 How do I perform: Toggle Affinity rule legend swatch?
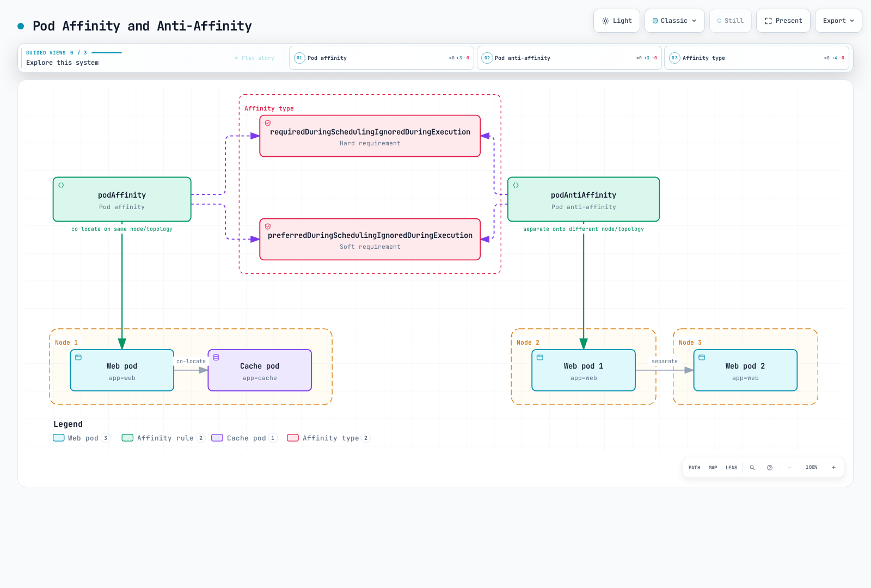click(x=128, y=438)
